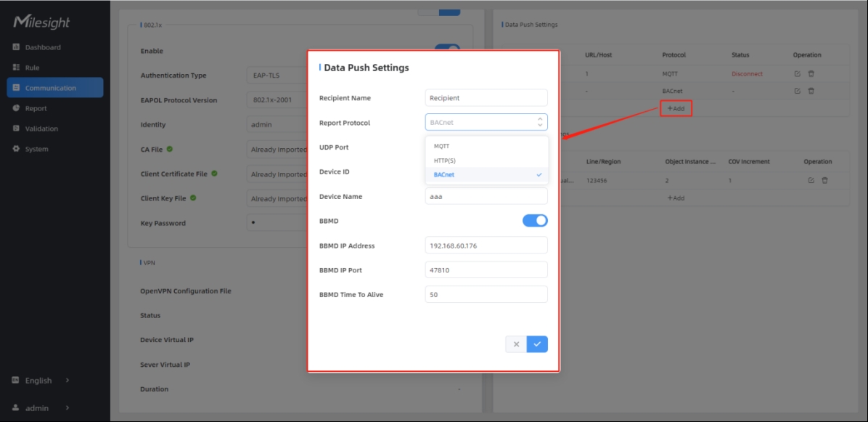This screenshot has width=868, height=422.
Task: Cancel the dialog with the X button
Action: point(516,344)
